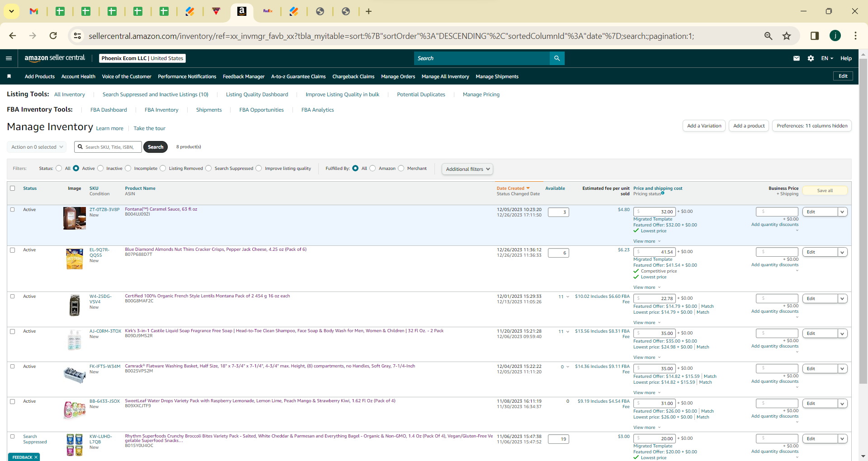Screen dimensions: 868x461
Task: Open the Fontana Caramel Sauce product image
Action: click(x=75, y=218)
